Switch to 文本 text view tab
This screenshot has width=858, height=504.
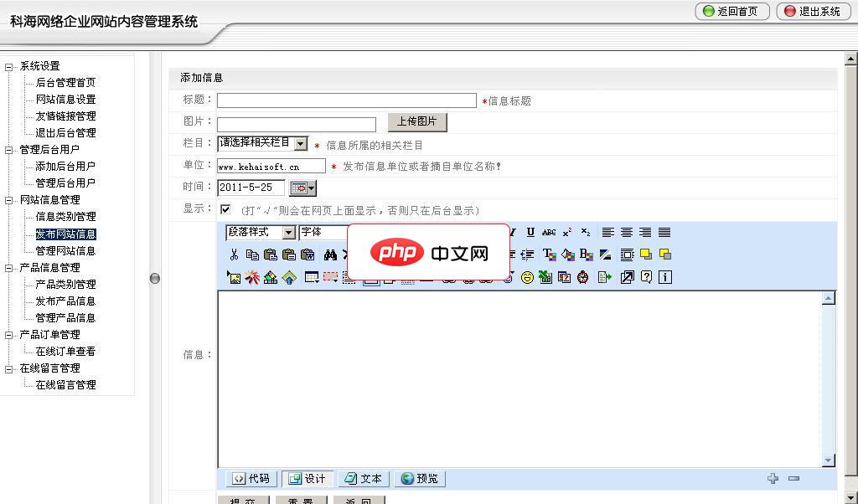point(364,479)
